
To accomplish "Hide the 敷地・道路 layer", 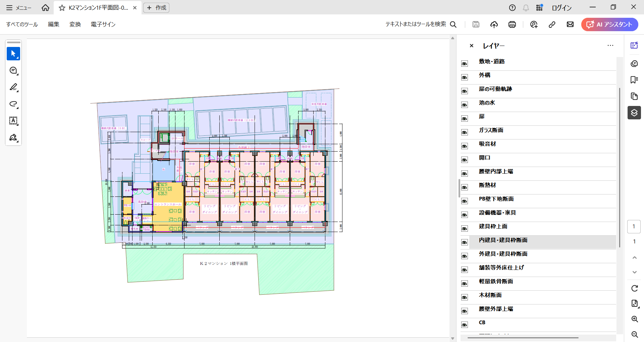I will 465,64.
